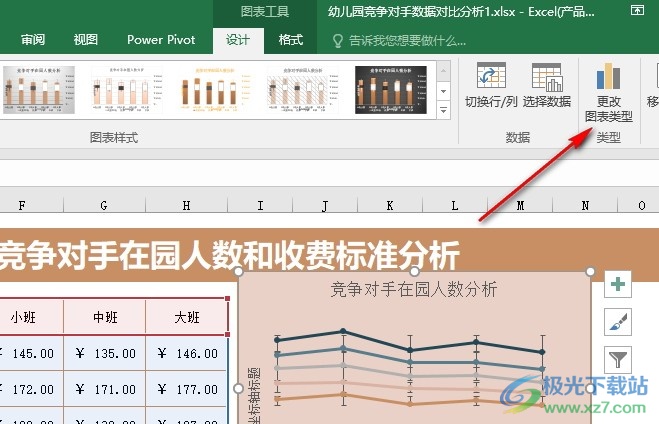Screen dimensions: 659x424
Task: Open the Chart Filters funnel button
Action: click(x=618, y=360)
